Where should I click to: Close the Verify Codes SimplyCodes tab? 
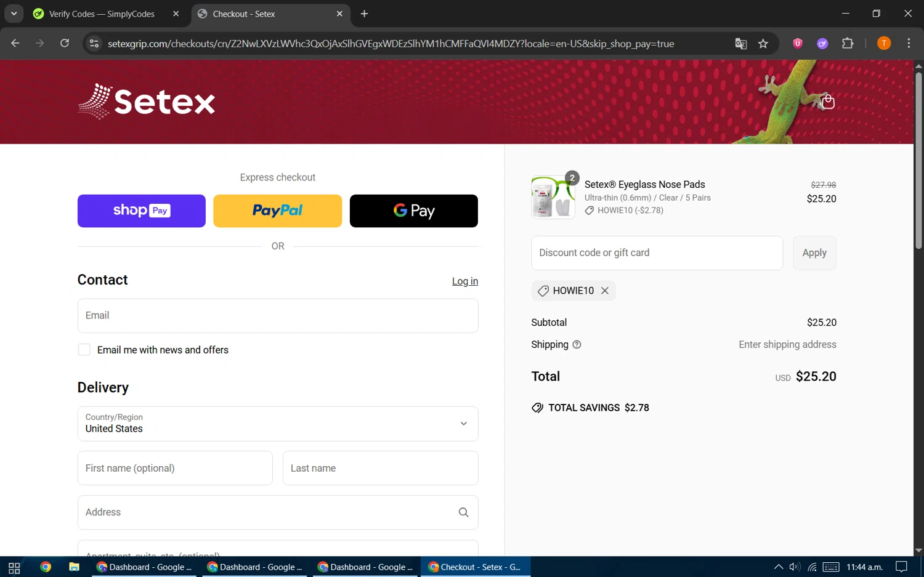pyautogui.click(x=176, y=14)
